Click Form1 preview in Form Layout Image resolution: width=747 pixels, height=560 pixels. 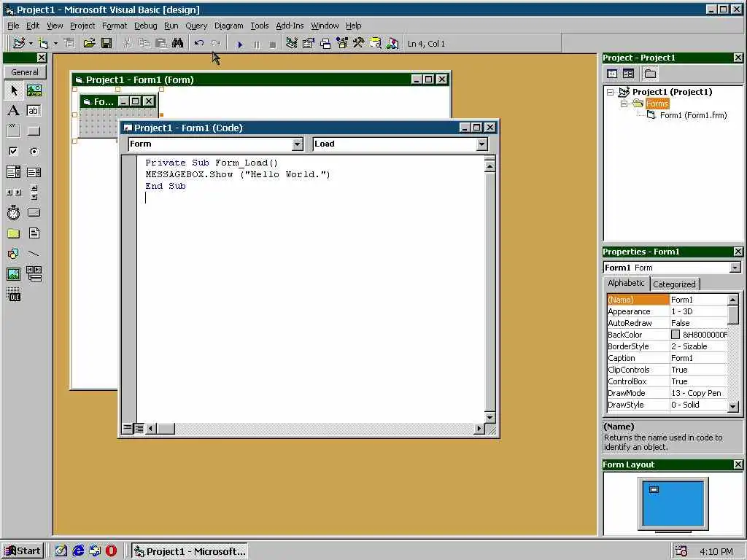654,489
